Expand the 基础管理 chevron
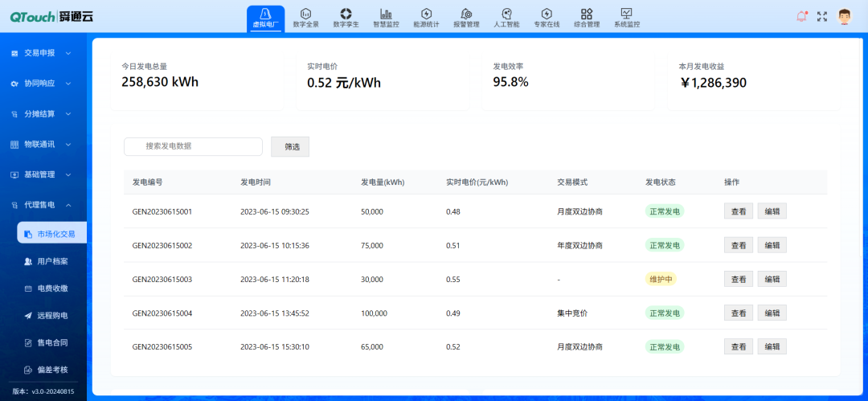 (x=68, y=174)
